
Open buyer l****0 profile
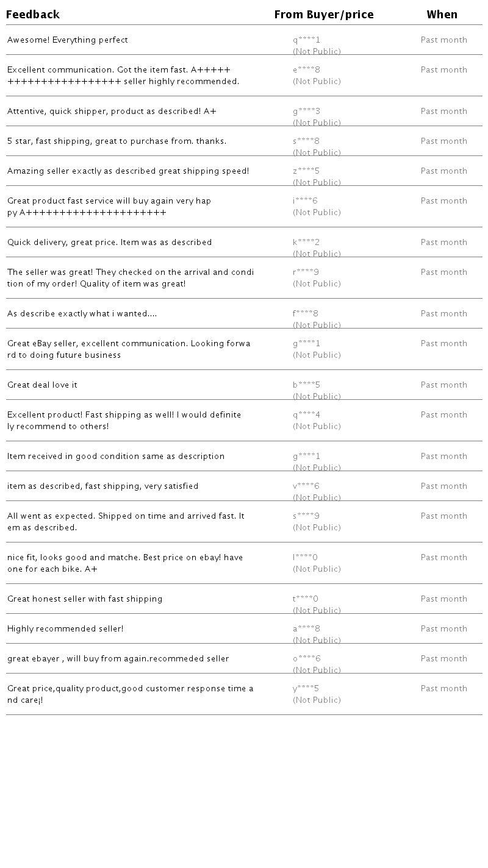point(305,558)
